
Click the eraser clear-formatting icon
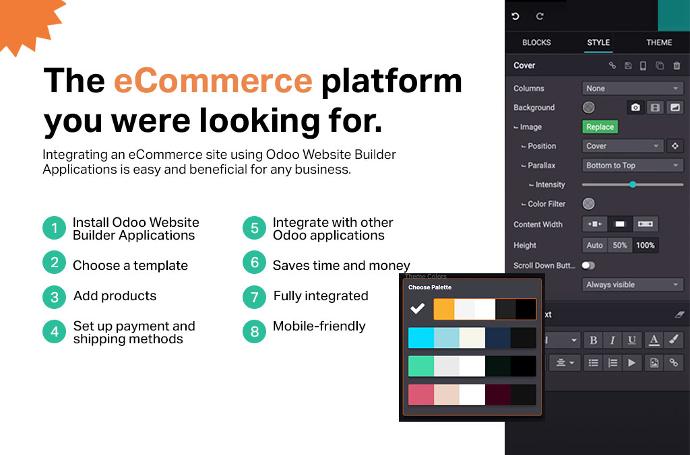click(679, 314)
